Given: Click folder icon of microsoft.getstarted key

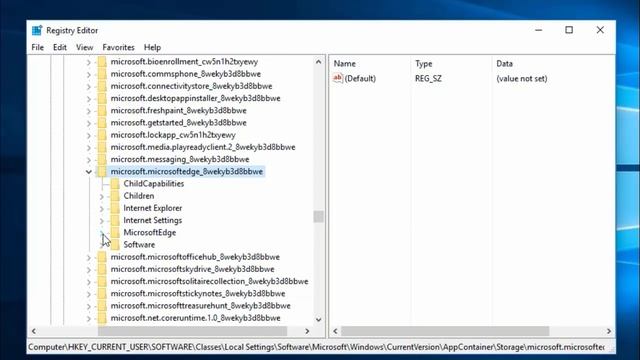Looking at the screenshot, I should 102,123.
